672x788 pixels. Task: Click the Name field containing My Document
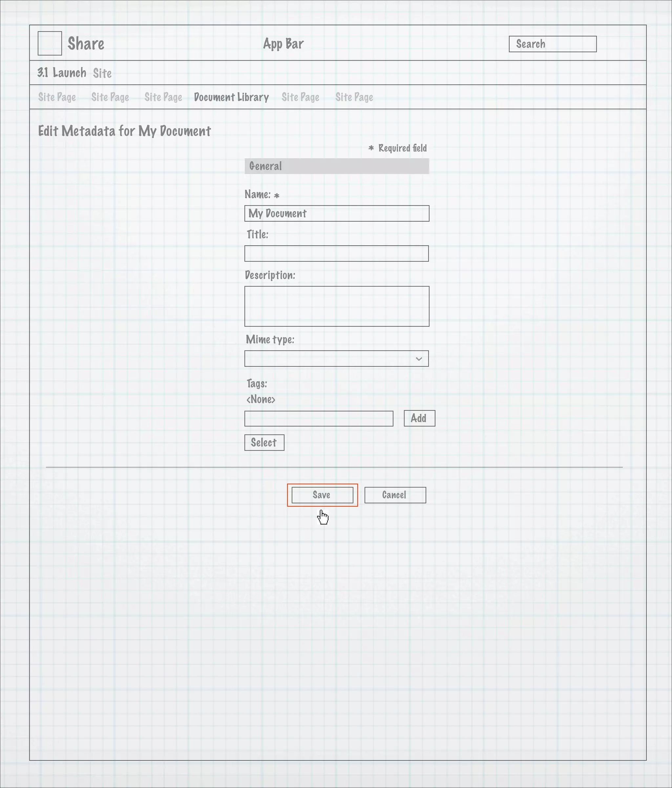[337, 213]
